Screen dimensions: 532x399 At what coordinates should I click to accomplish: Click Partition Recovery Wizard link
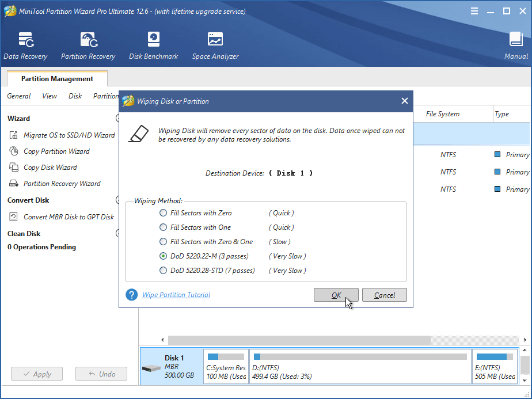[62, 184]
